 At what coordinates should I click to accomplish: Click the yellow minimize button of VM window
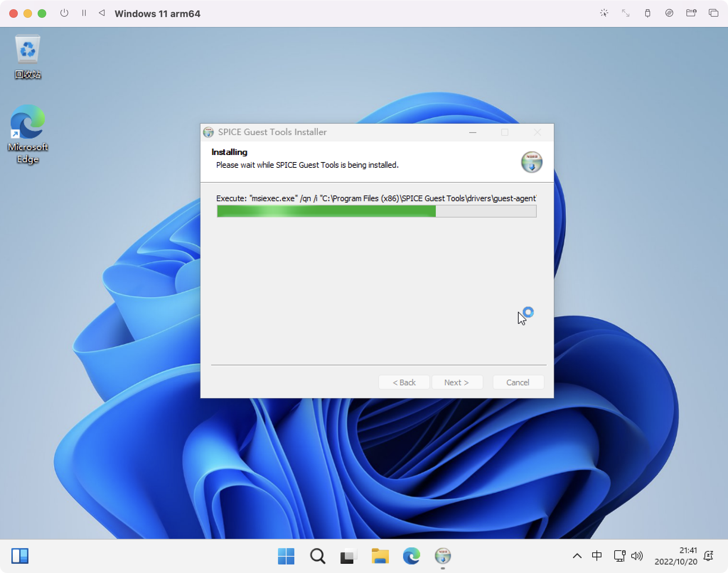[28, 14]
